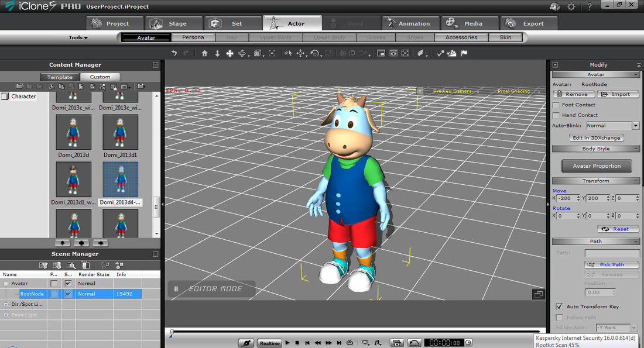Screen dimensions: 644x348
Task: Enable the Foot Contact checkbox
Action: tap(557, 105)
